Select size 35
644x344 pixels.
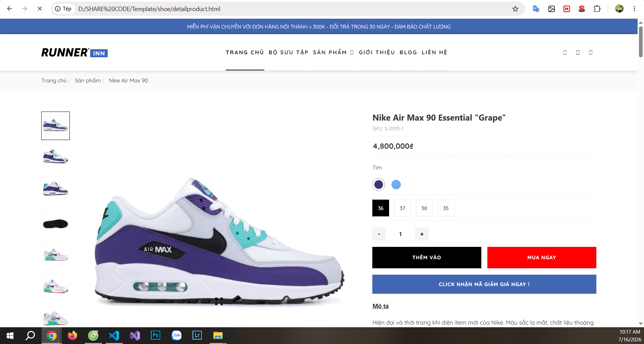point(446,208)
